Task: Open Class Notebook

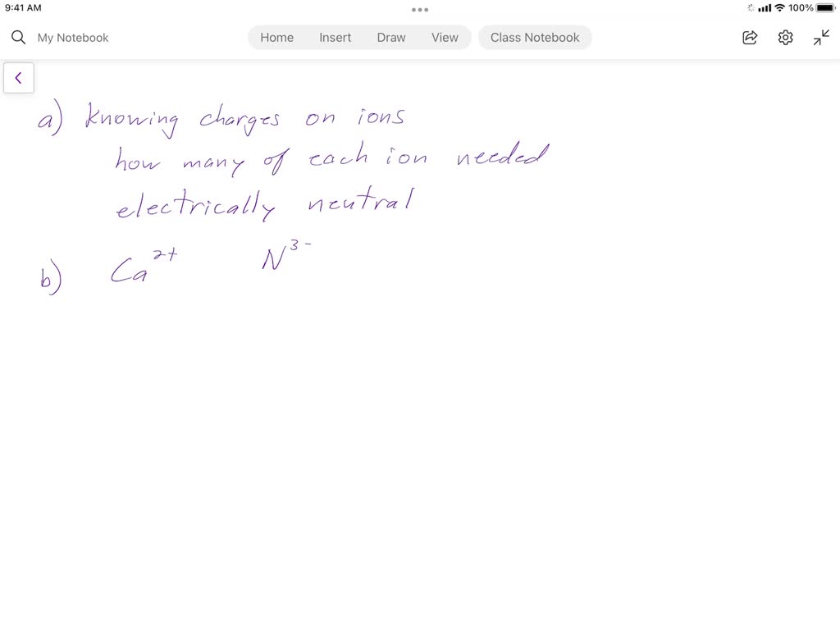Action: point(535,37)
